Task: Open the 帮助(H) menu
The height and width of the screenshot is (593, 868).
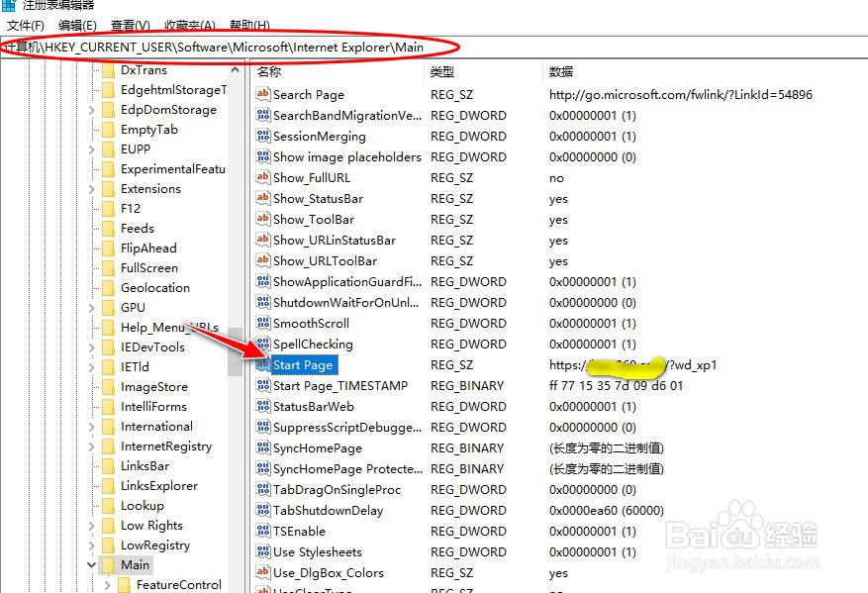Action: [249, 25]
